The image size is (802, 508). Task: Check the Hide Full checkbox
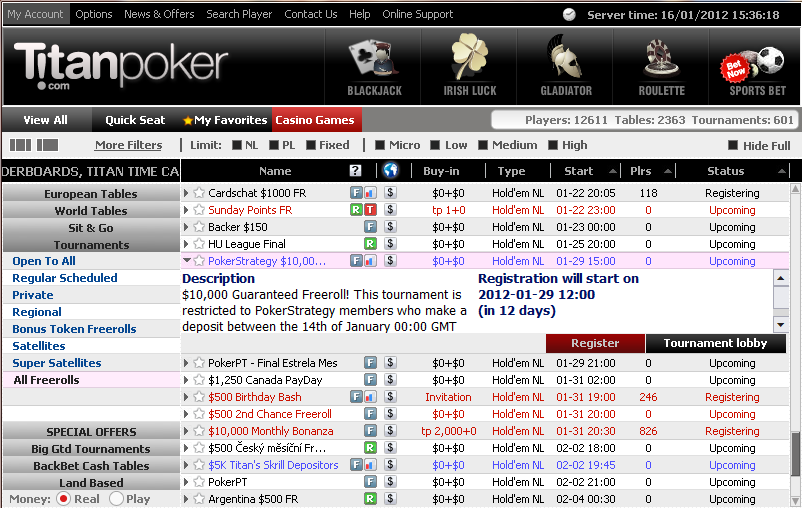point(733,146)
